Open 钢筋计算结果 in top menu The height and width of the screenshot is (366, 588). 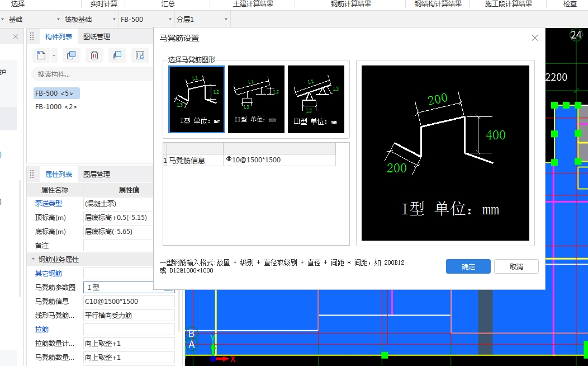point(350,4)
